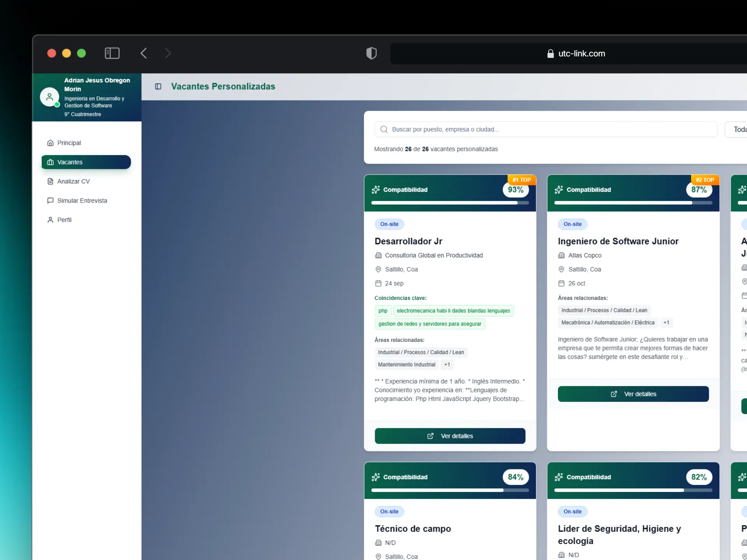747x560 pixels.
Task: Expand +1 areas on Atlas Copco card
Action: 666,322
